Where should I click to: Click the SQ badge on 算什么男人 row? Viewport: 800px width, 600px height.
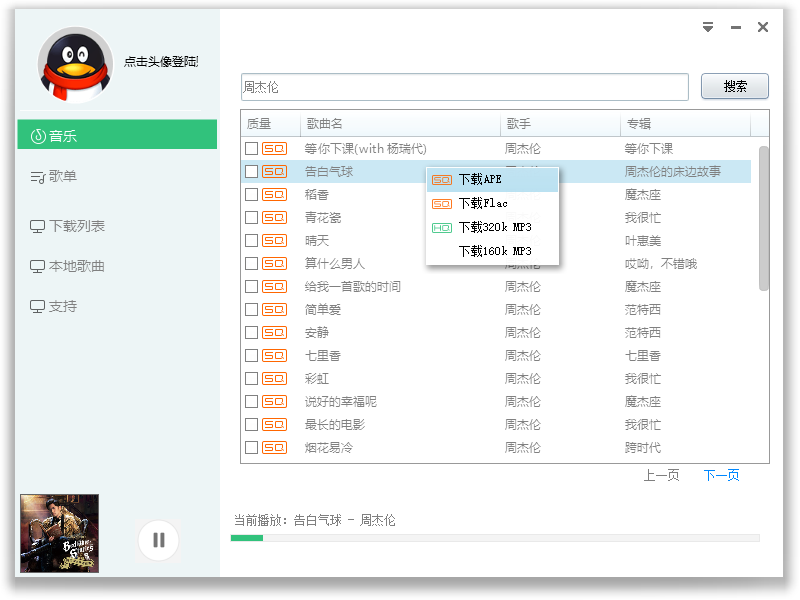(x=274, y=263)
